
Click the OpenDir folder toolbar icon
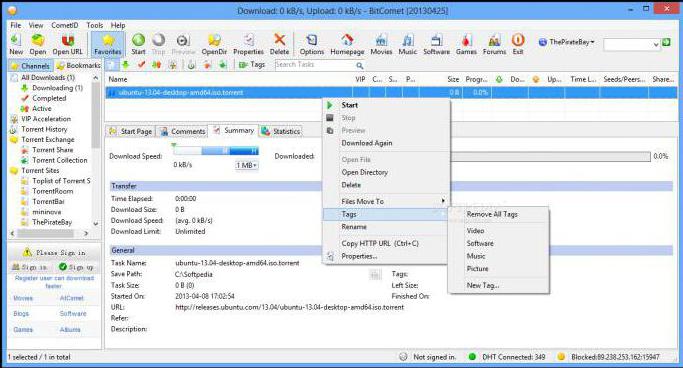tap(214, 44)
